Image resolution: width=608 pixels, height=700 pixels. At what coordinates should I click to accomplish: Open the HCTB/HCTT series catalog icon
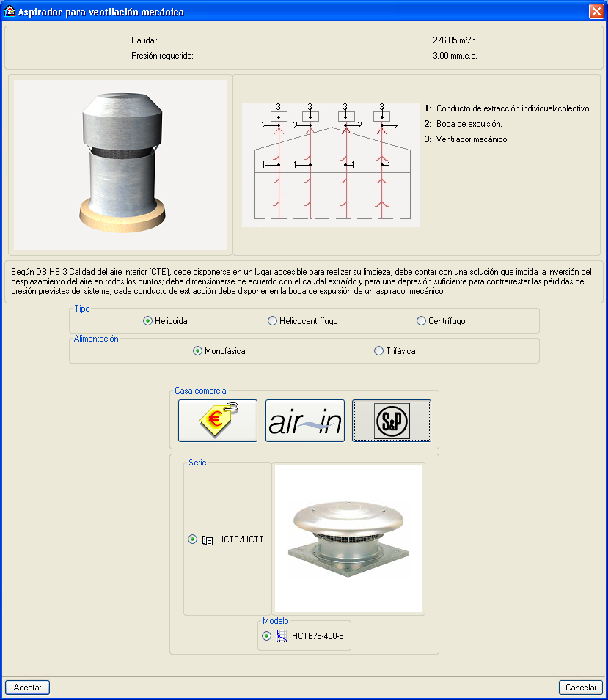(x=208, y=540)
